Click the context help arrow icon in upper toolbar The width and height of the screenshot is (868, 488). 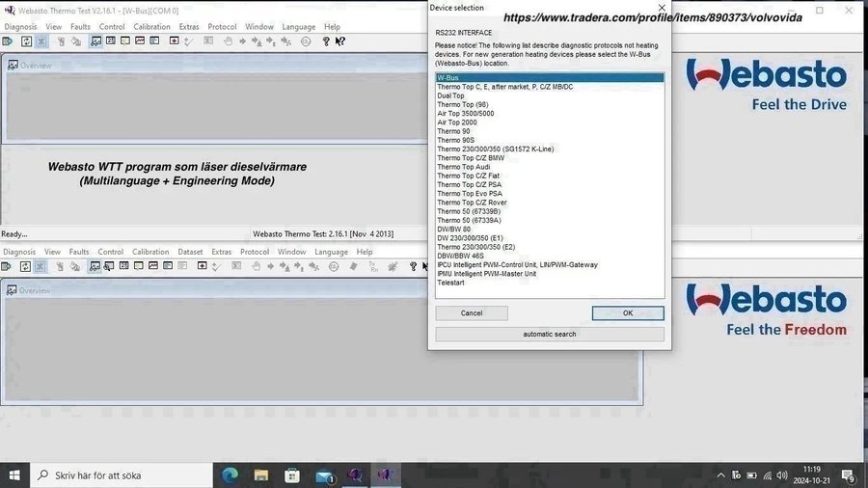click(x=340, y=41)
